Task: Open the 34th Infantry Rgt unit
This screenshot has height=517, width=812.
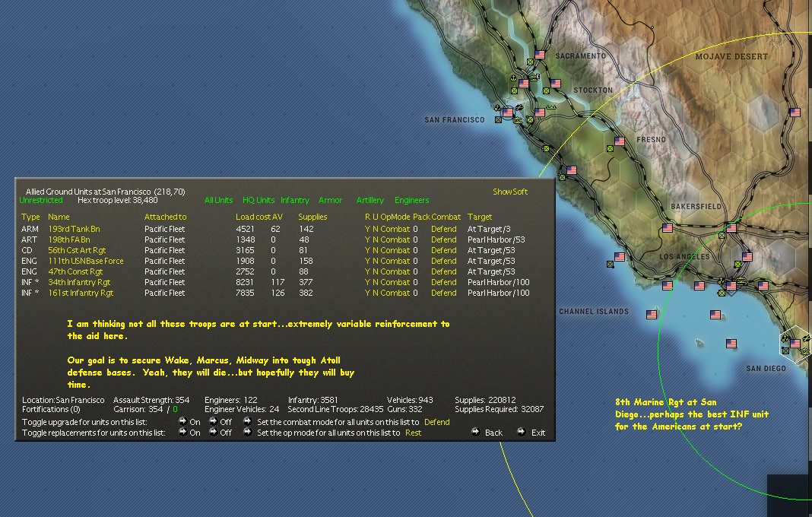Action: point(79,282)
